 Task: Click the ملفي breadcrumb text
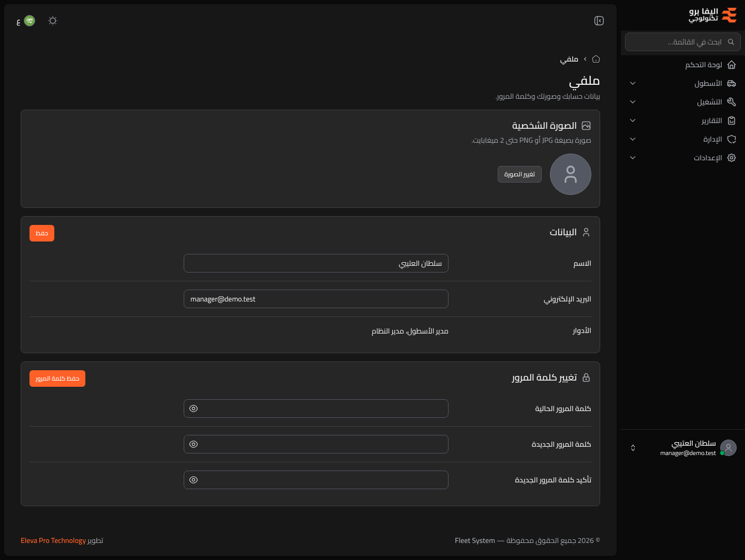point(569,59)
